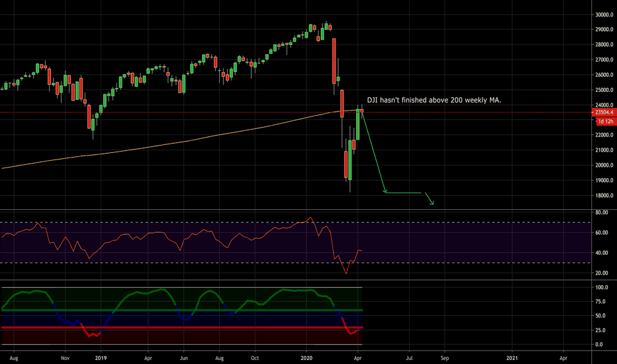This screenshot has height=364, width=617.
Task: Click the RSI 20.00 scale label
Action: click(x=602, y=273)
